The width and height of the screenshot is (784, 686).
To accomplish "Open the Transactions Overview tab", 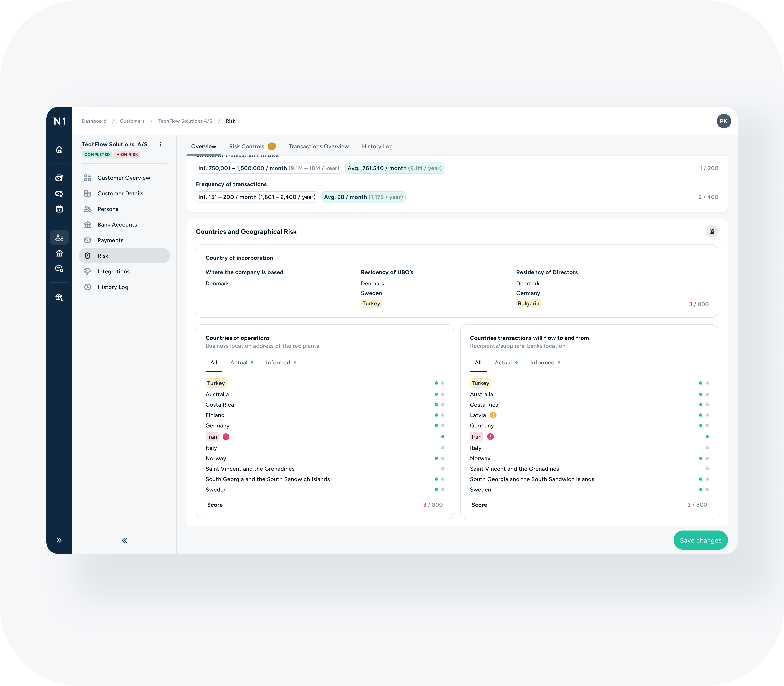I will point(318,146).
